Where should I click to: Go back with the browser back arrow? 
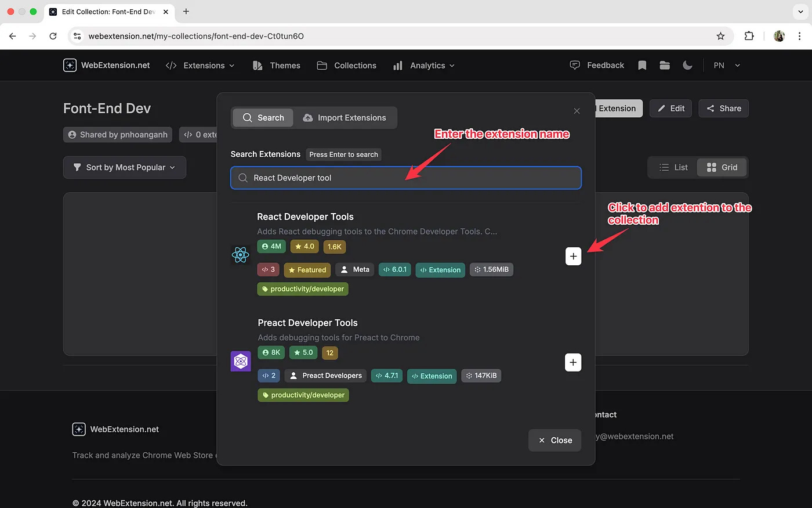13,36
